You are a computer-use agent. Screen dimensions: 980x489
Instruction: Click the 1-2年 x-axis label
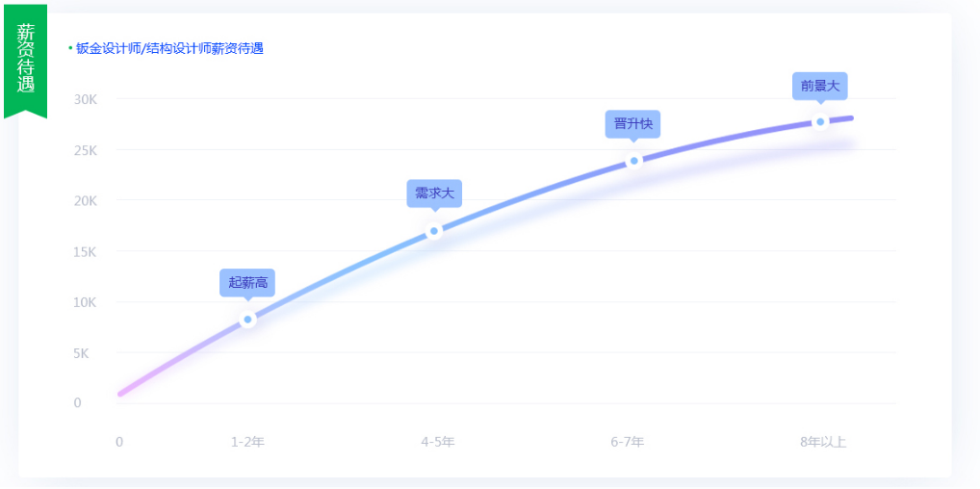coord(247,442)
